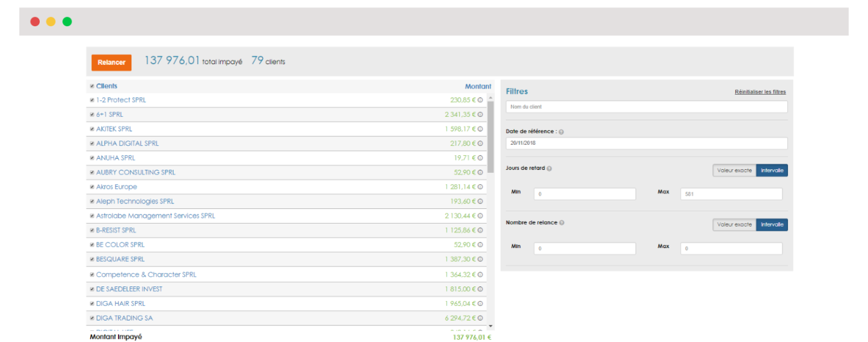Click info icon in BE COLOR SPRL row
The image size is (868, 342).
tap(480, 245)
